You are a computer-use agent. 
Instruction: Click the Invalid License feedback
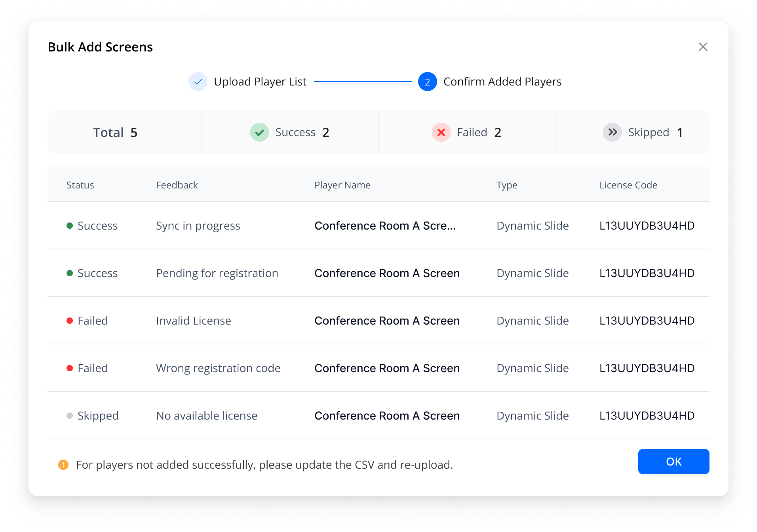pyautogui.click(x=193, y=321)
